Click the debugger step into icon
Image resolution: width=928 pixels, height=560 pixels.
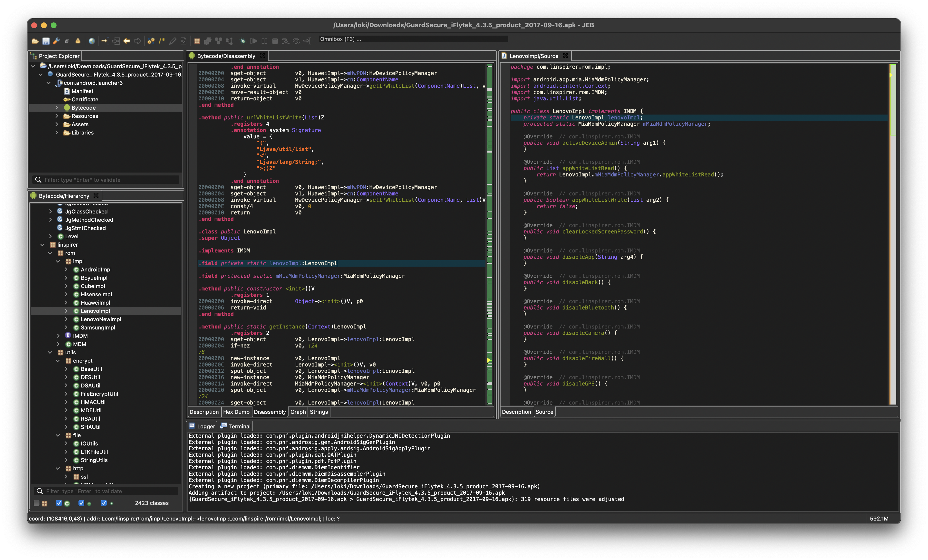click(286, 41)
